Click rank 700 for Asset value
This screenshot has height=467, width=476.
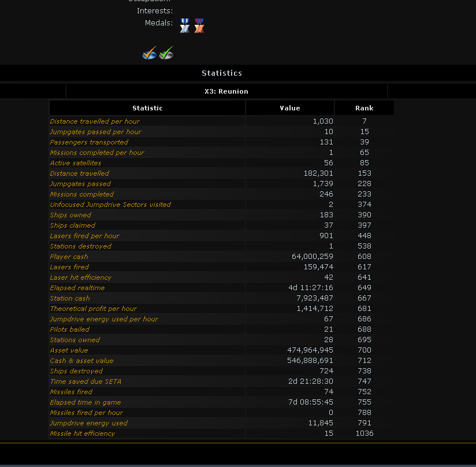click(365, 350)
